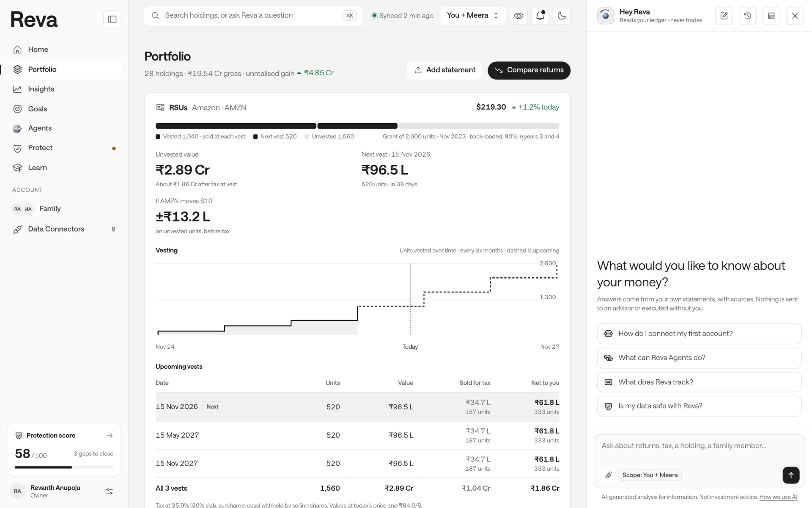Open Agents in the sidebar
812x508 pixels.
coord(64,128)
